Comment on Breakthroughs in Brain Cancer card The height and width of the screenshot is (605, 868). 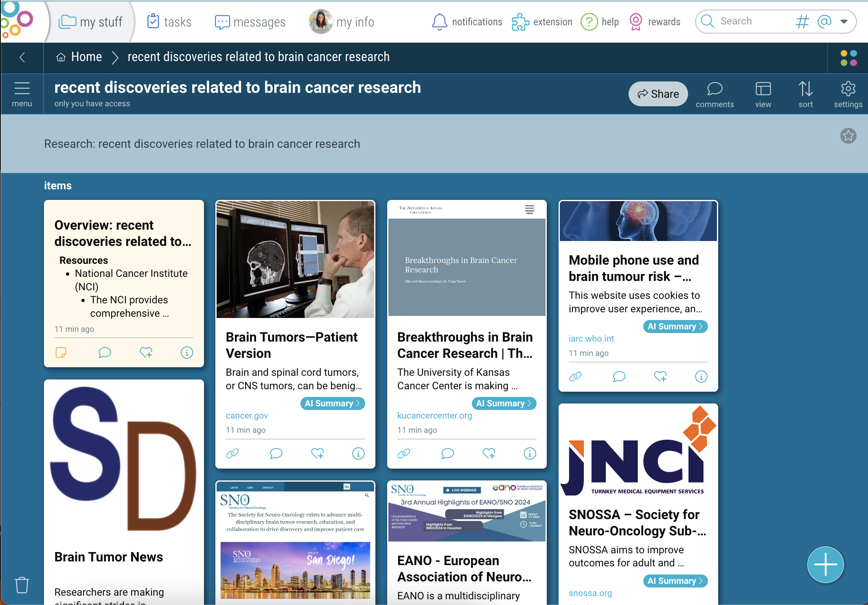pos(447,454)
